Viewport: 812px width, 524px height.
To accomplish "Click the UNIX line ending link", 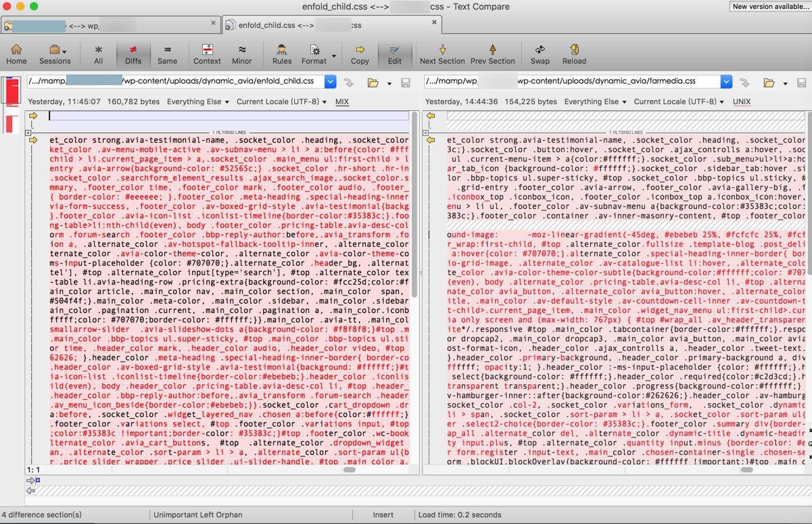I will [742, 101].
